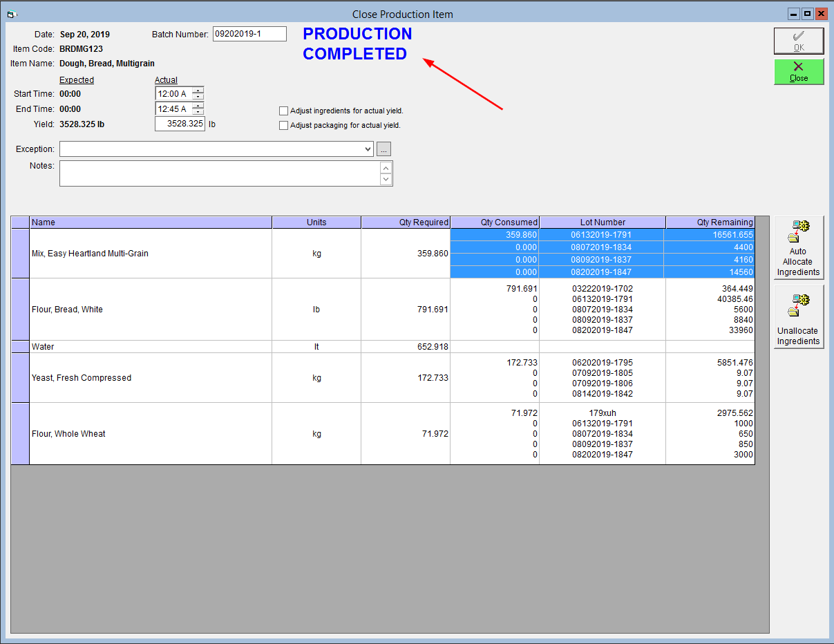Click highlighted Qty Consumed 359.860 cell

pos(495,235)
